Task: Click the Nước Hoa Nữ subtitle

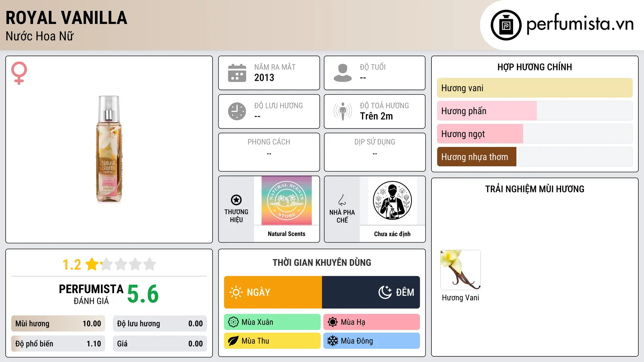Action: (x=40, y=36)
